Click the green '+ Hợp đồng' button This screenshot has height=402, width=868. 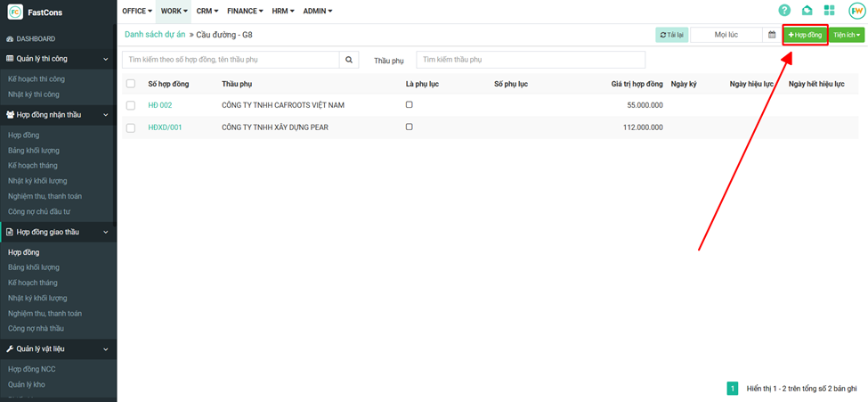(x=805, y=35)
